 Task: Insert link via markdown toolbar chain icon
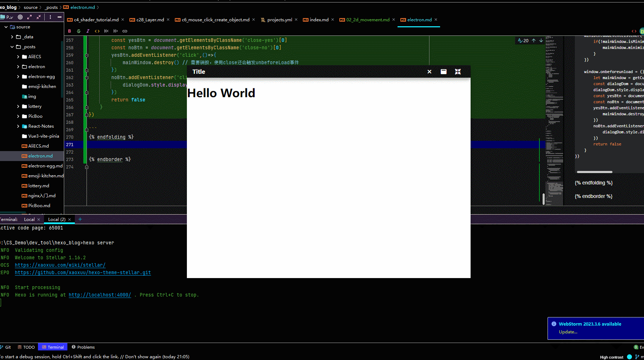125,31
